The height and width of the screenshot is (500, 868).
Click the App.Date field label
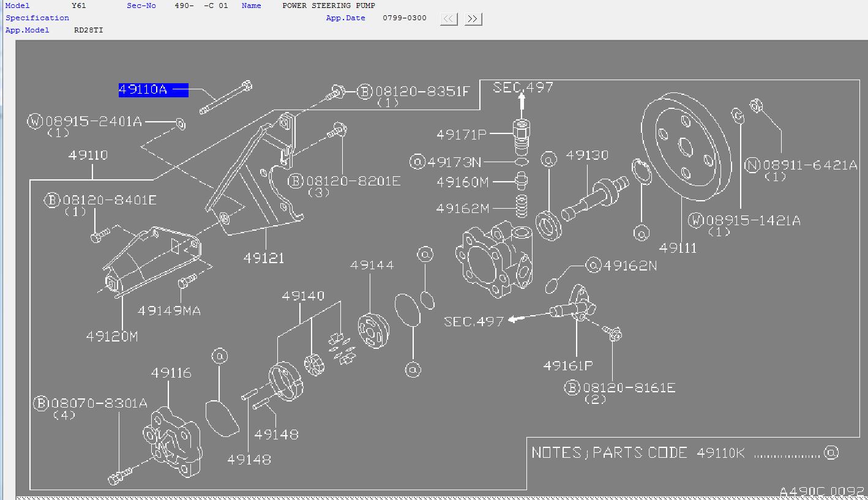pos(345,18)
